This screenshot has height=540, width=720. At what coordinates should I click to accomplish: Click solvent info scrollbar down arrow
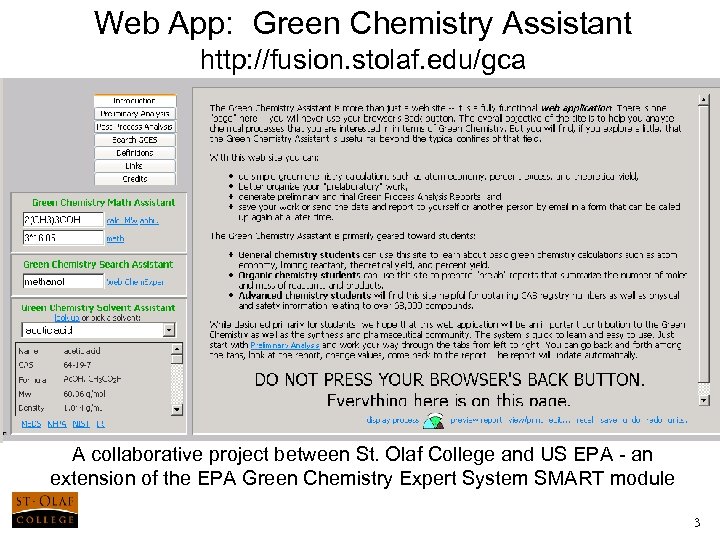[177, 409]
